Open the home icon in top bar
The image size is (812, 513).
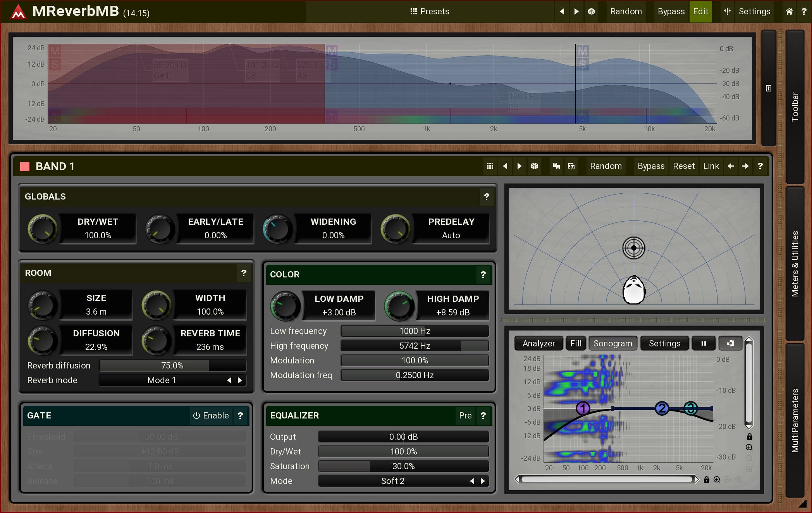[x=789, y=12]
